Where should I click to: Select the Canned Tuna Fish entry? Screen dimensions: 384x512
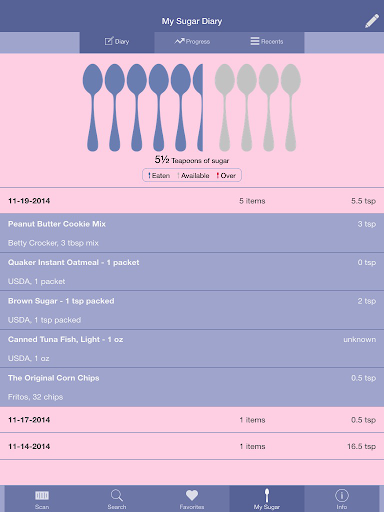point(192,349)
